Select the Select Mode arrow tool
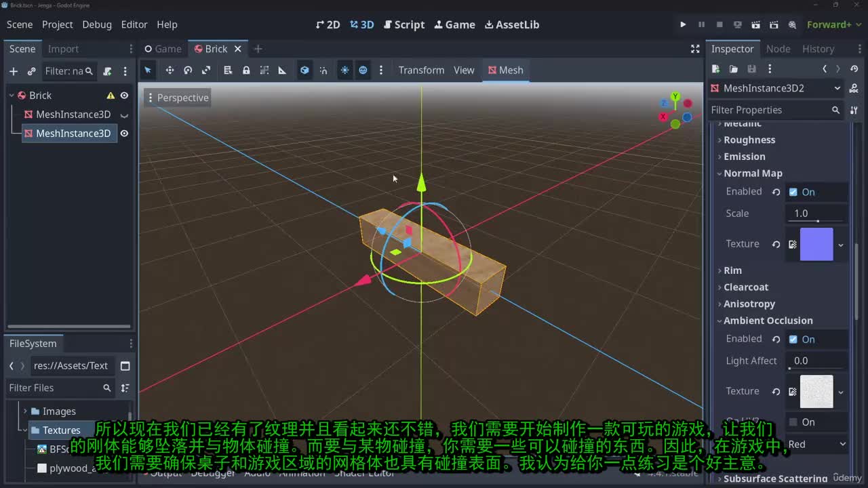Screen dimensions: 868x488 (148, 70)
